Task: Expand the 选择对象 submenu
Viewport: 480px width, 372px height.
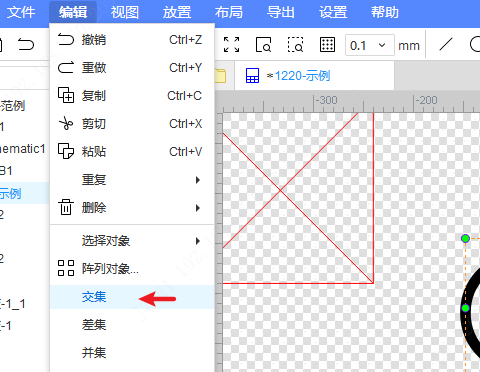Action: pos(132,241)
